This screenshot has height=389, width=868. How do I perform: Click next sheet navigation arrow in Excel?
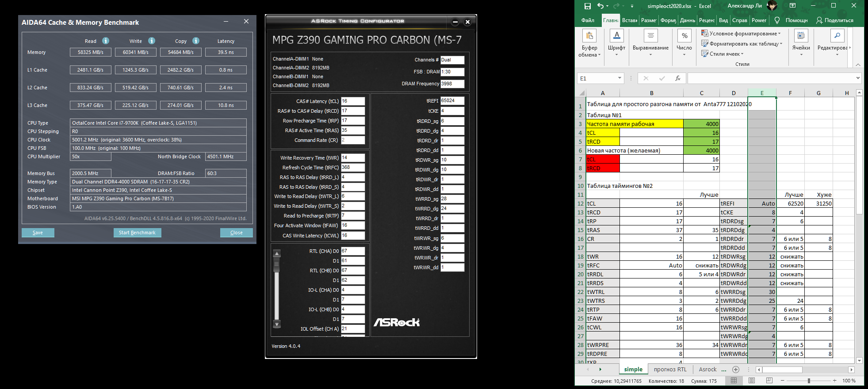coord(600,370)
